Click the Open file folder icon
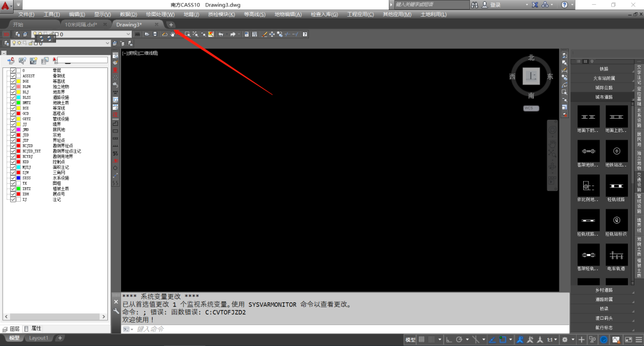Viewport: 644px width, 346px height. pos(147,35)
